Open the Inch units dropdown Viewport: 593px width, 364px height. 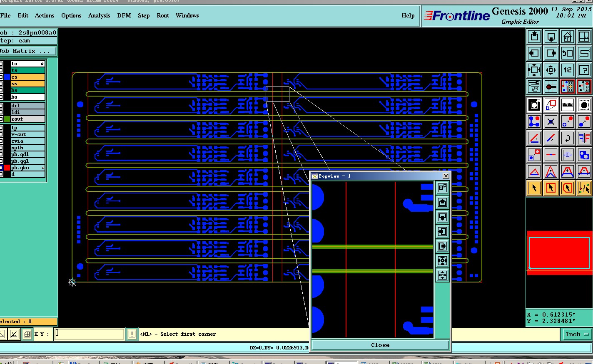click(x=577, y=334)
